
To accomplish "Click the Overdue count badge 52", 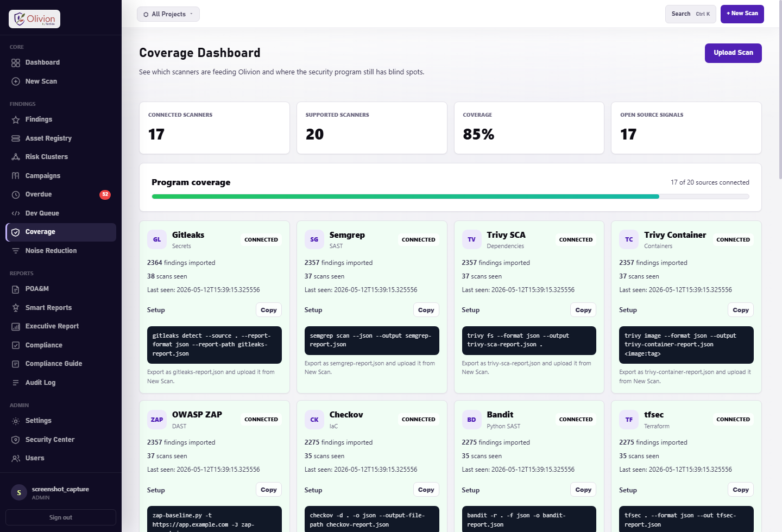I will point(105,194).
